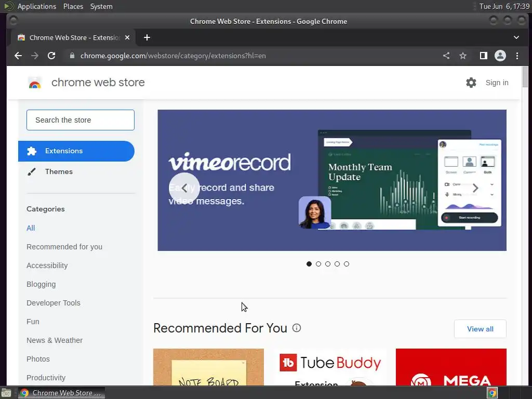Advance to next carousel slide
The height and width of the screenshot is (399, 532).
tap(475, 188)
